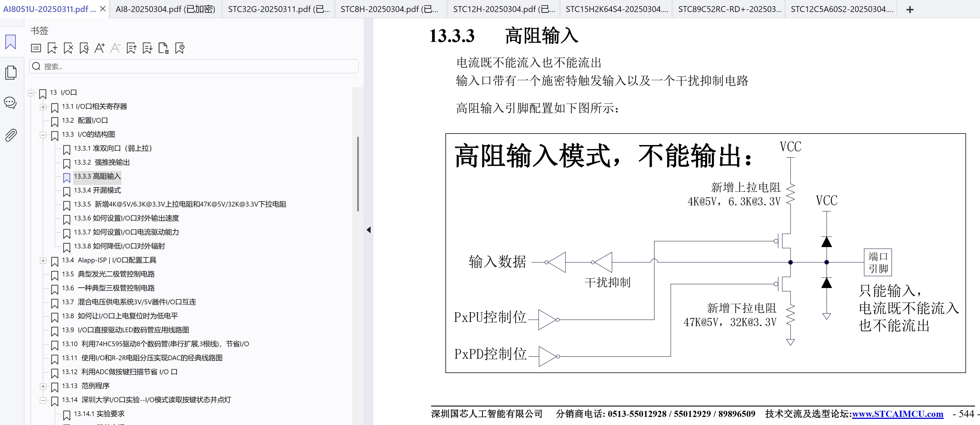The width and height of the screenshot is (980, 425).
Task: Collapse the 13 I/O口 bookmark tree
Action: point(31,92)
